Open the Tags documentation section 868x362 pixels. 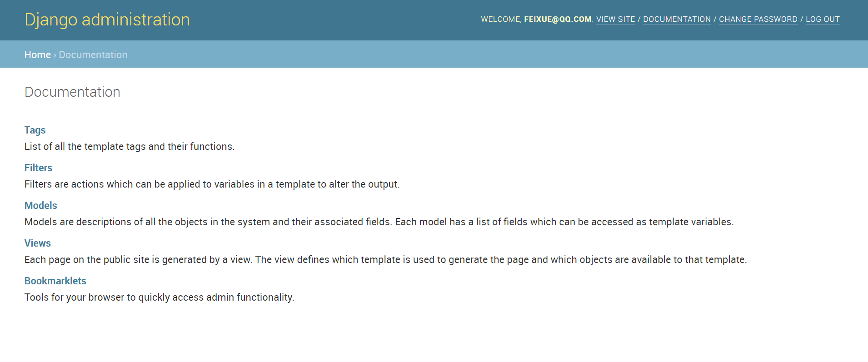pos(35,130)
